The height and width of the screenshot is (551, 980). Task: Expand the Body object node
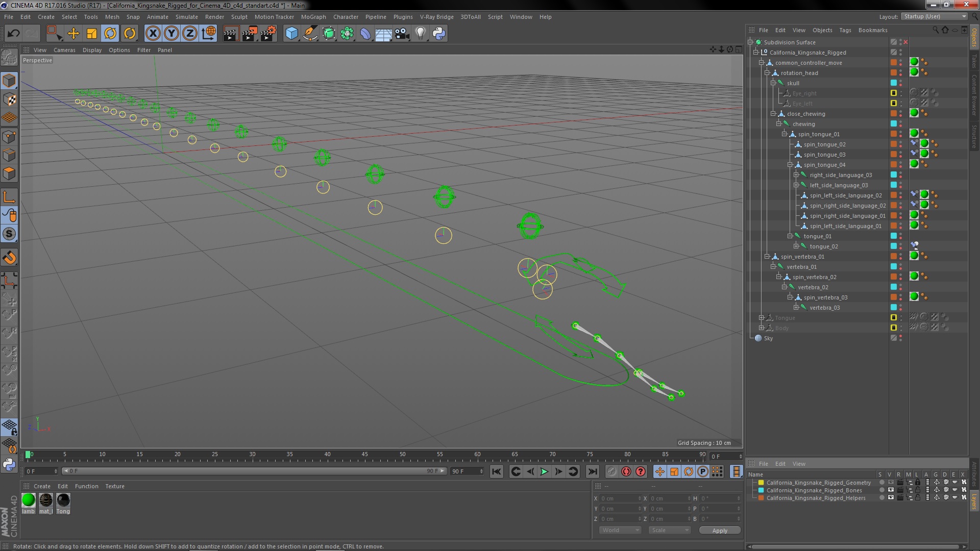click(x=761, y=328)
